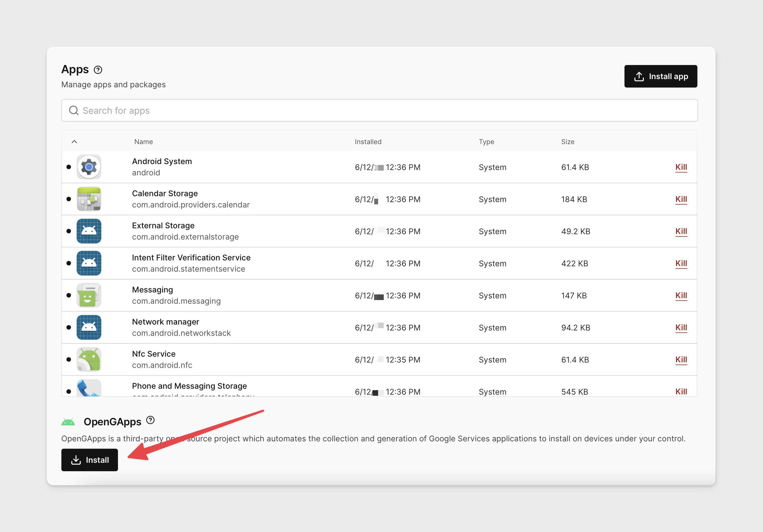Image resolution: width=763 pixels, height=532 pixels.
Task: Click the 94.2 KB size value
Action: click(x=576, y=328)
